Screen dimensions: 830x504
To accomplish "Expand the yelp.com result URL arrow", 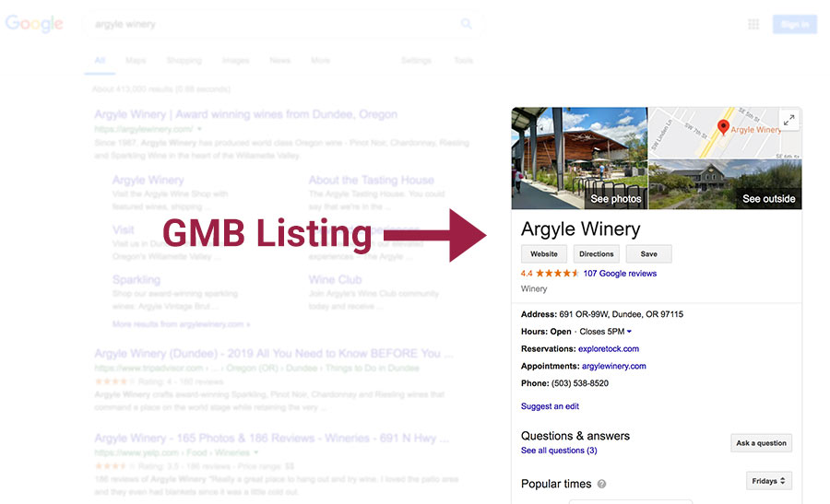I will 256,452.
